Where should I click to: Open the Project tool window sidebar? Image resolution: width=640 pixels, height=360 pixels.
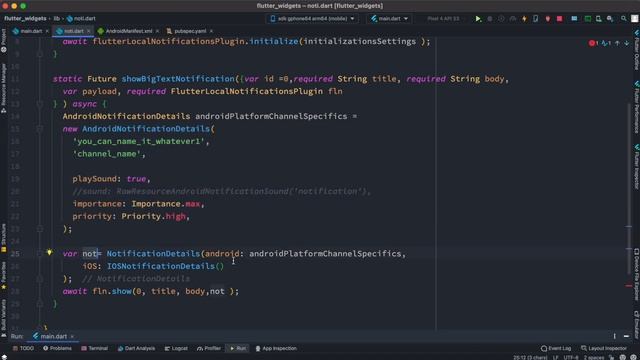click(x=4, y=40)
